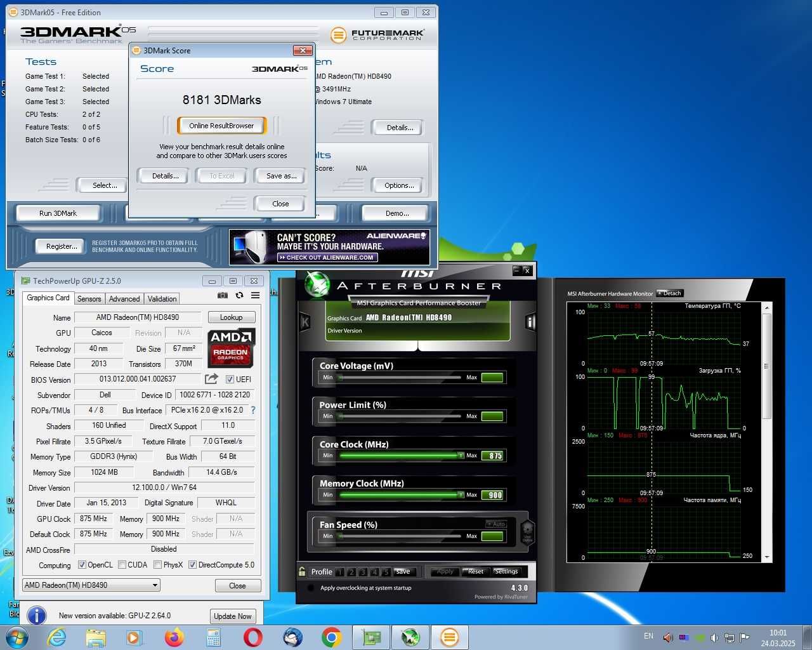Click the Afterburner profile save button

[x=403, y=571]
